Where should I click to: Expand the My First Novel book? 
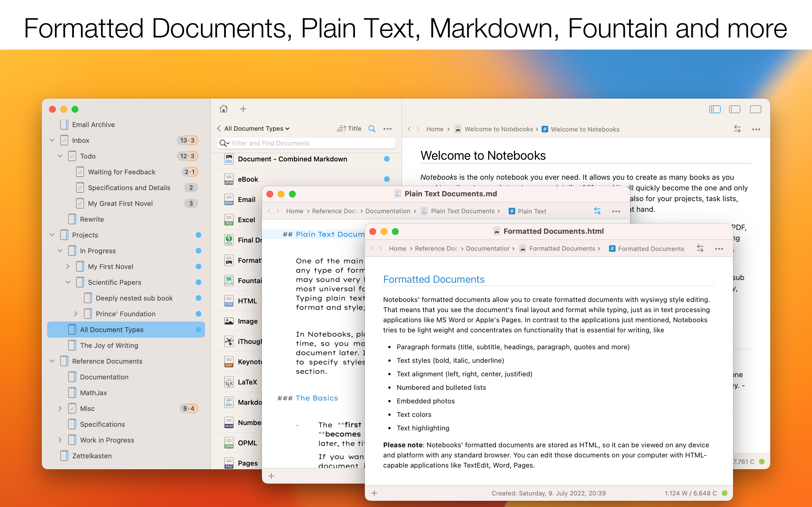[68, 266]
